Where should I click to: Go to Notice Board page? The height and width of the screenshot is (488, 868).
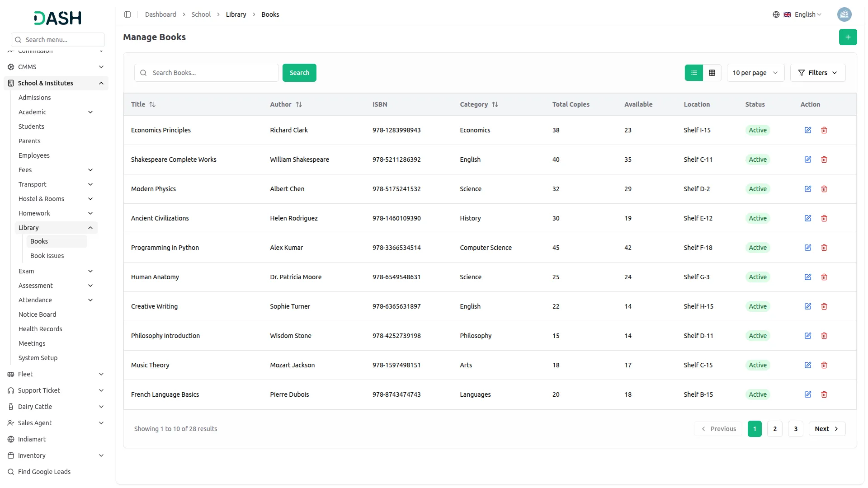click(37, 314)
